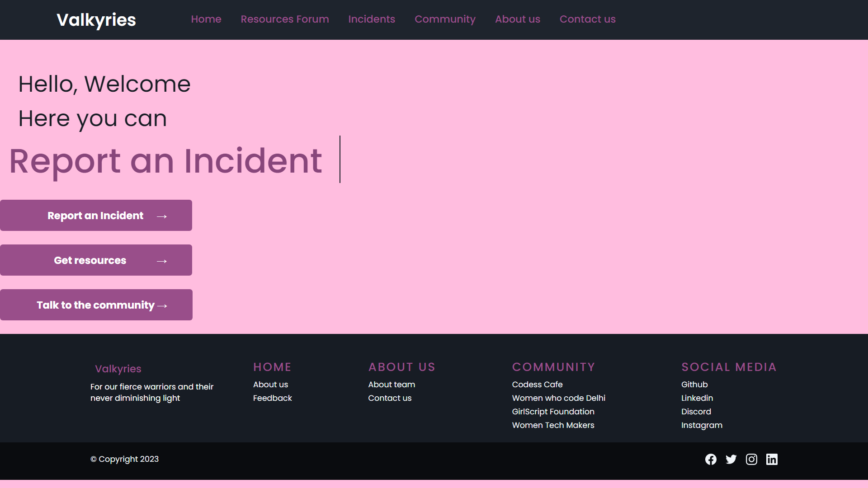
Task: Open the Feedback footer link
Action: click(x=272, y=398)
